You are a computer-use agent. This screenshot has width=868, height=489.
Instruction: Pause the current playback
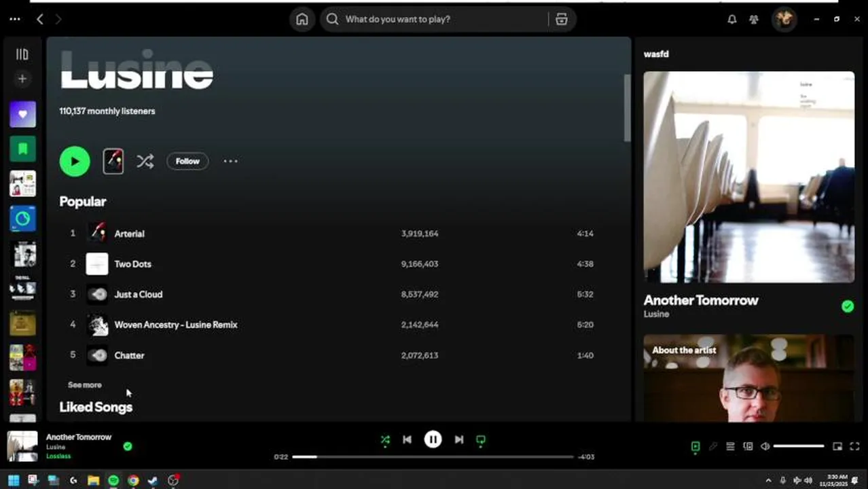(x=433, y=439)
